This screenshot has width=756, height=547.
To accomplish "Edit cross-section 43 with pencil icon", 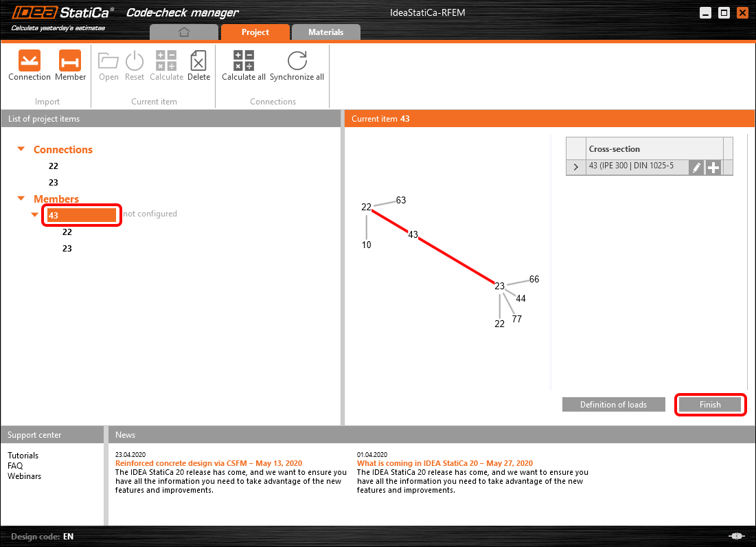I will (696, 168).
